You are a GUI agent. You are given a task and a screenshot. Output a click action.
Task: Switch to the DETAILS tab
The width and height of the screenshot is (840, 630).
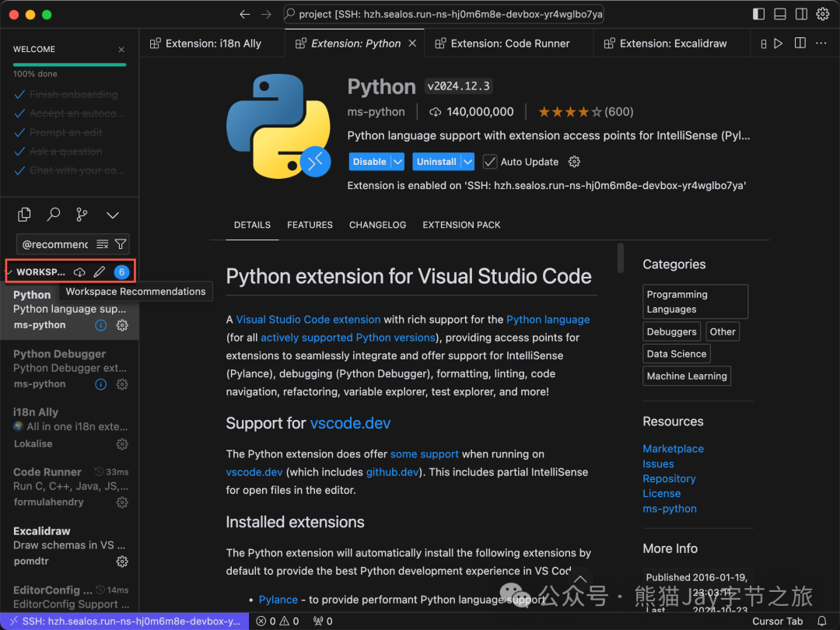click(x=252, y=225)
